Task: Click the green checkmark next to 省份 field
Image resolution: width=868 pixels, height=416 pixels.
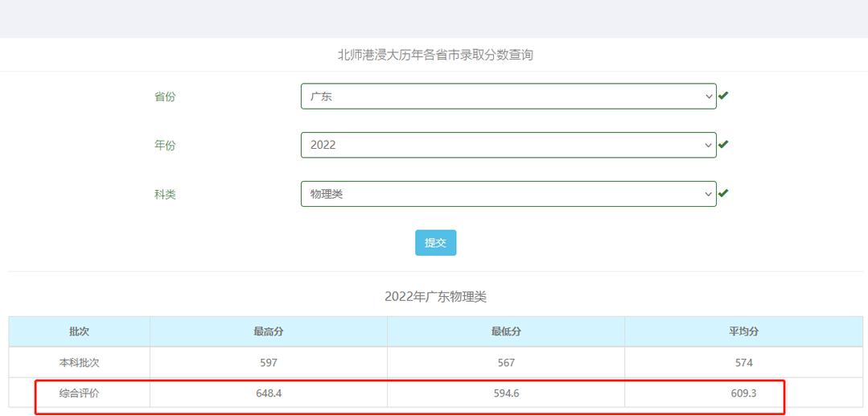Action: pos(723,95)
